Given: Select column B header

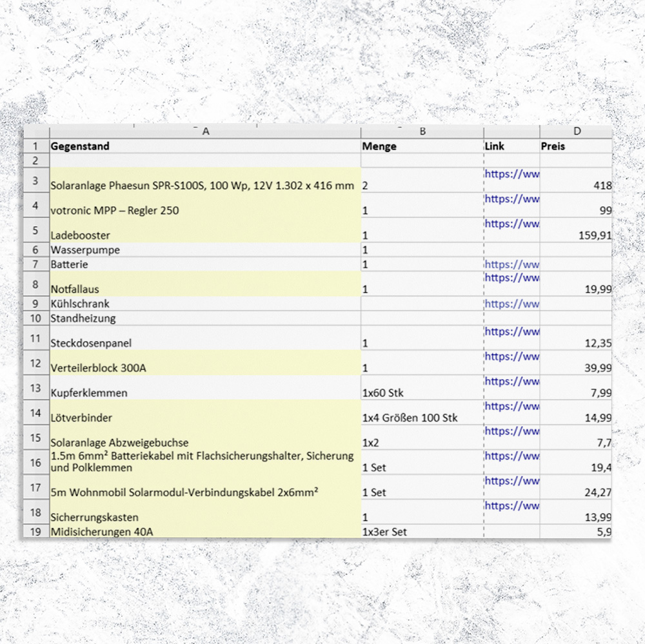Looking at the screenshot, I should pyautogui.click(x=422, y=132).
